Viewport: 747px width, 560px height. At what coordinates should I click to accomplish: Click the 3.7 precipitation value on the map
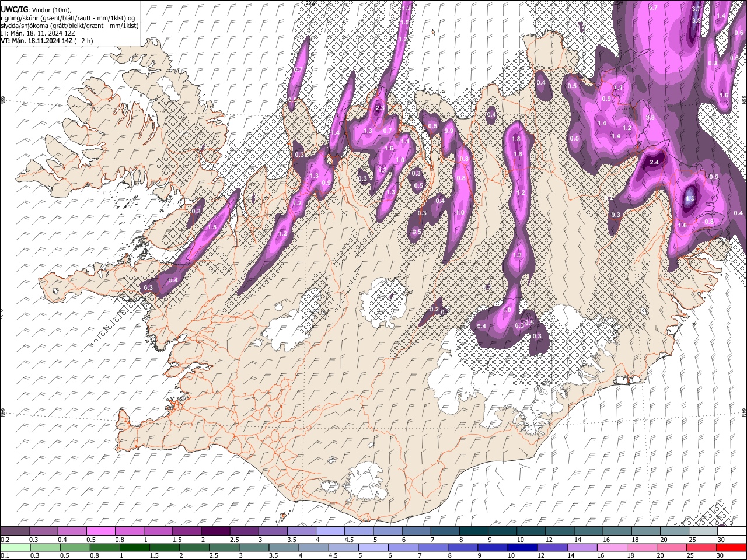696,9
